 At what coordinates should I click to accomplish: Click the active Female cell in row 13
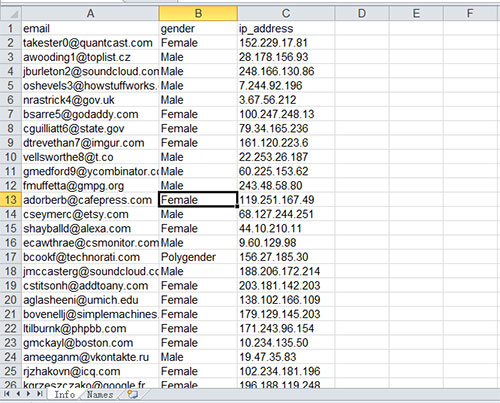pyautogui.click(x=198, y=200)
